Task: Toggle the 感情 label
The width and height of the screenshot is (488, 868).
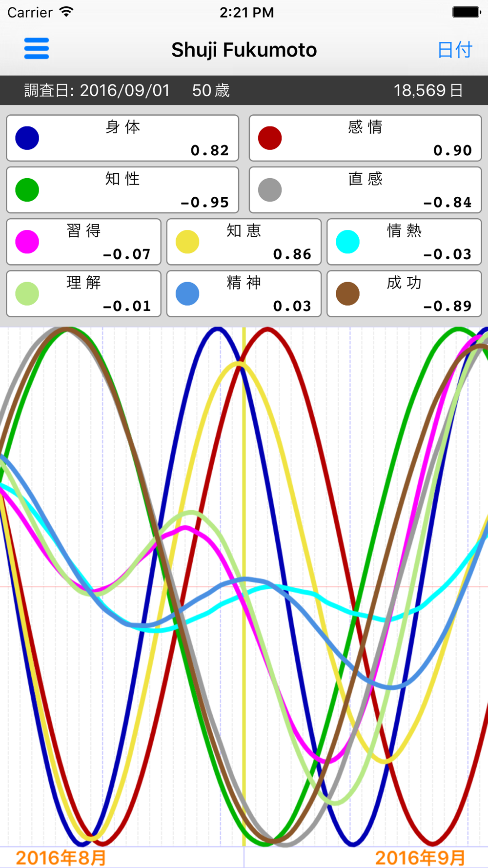Action: [x=366, y=127]
